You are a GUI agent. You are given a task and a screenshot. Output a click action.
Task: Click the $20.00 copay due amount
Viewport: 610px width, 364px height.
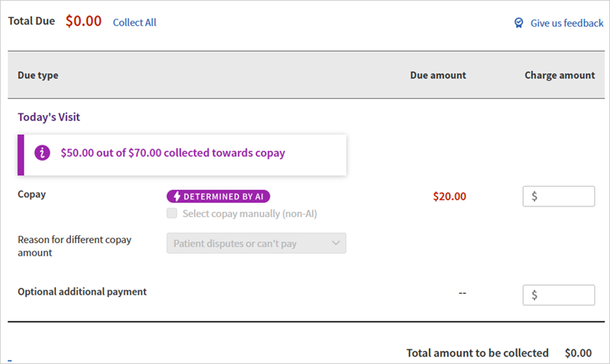click(x=449, y=196)
